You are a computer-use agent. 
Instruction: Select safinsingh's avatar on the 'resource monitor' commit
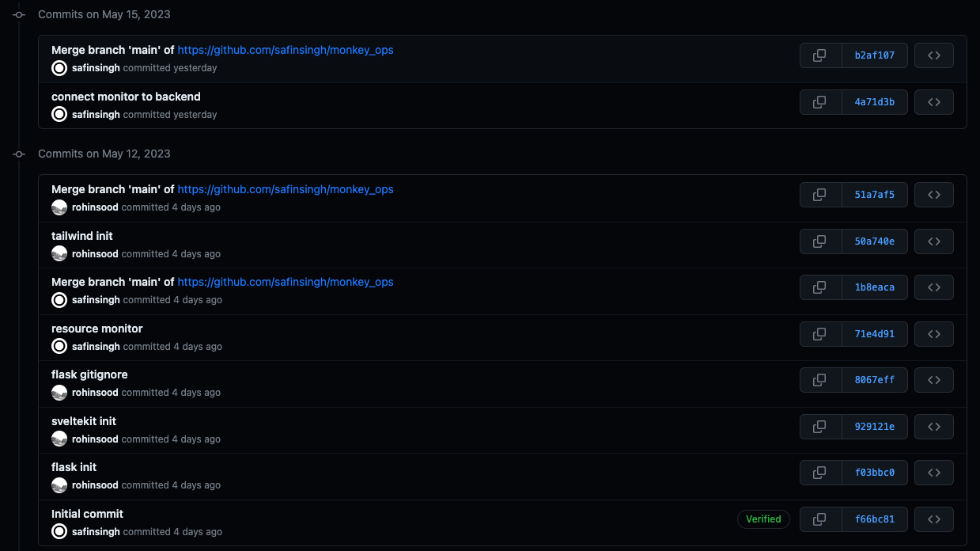click(x=59, y=346)
